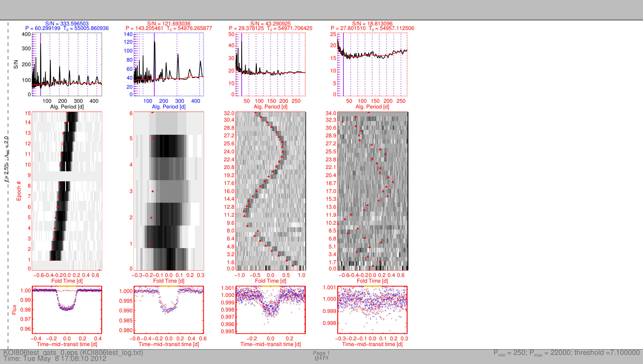Click the black S/N y-axis label

point(16,65)
